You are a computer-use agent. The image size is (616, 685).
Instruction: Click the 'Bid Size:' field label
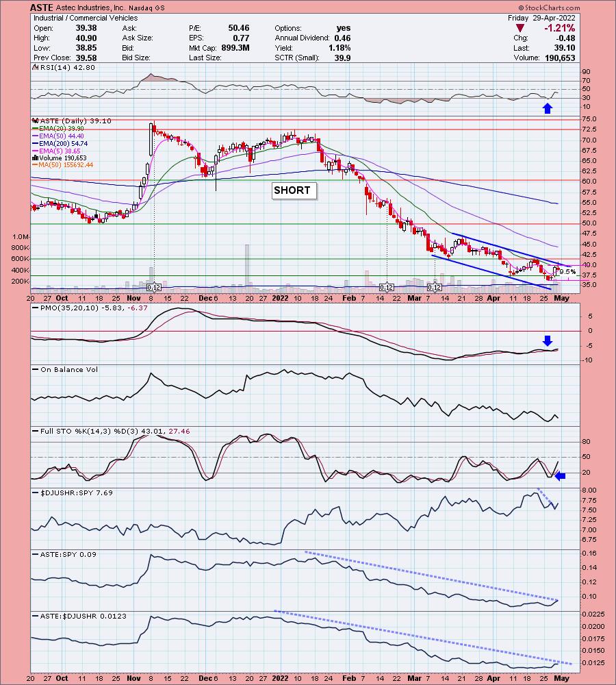tap(136, 58)
